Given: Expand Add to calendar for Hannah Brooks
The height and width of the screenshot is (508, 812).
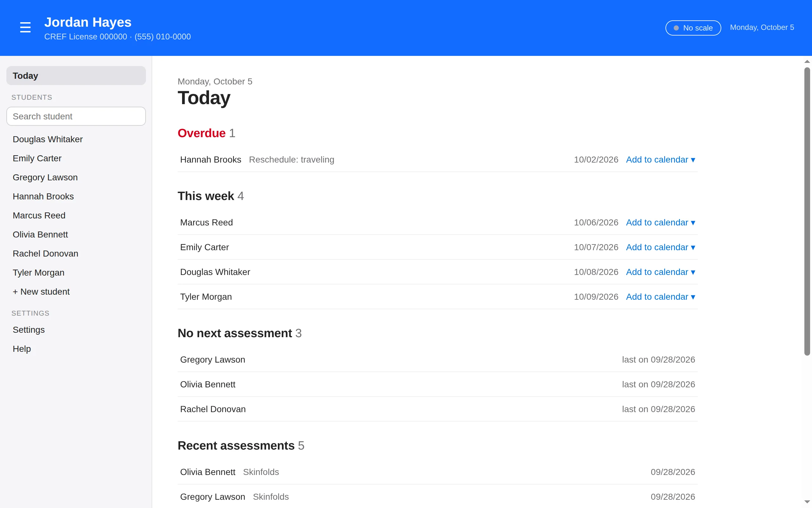Looking at the screenshot, I should pyautogui.click(x=660, y=160).
